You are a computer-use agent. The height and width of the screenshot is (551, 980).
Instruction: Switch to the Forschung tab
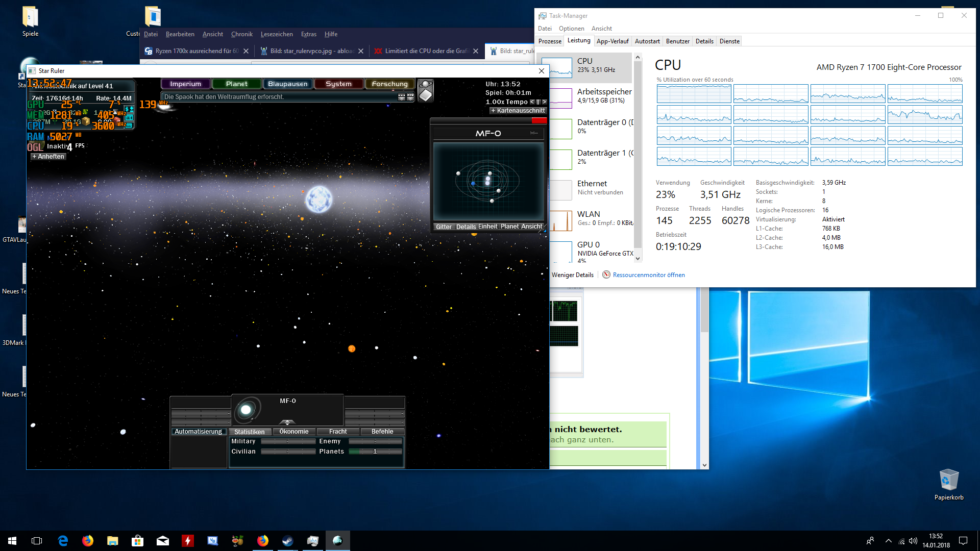389,84
